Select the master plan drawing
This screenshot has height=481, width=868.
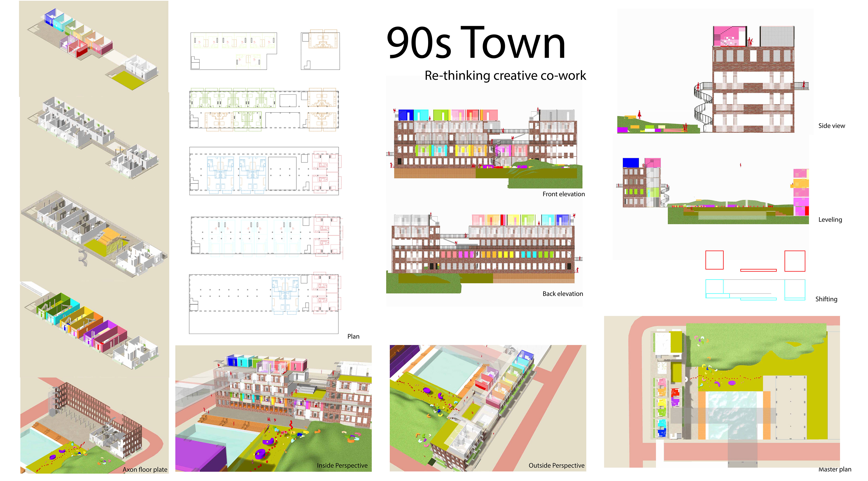pos(722,392)
